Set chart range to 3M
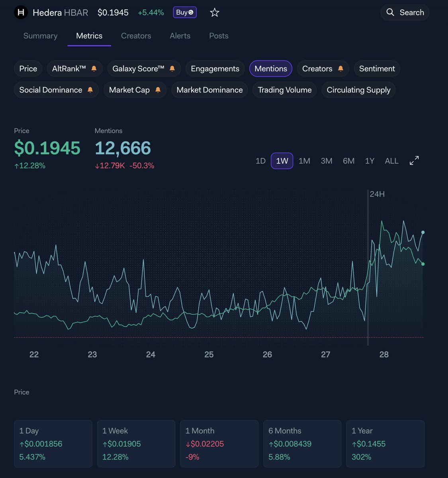 point(327,161)
